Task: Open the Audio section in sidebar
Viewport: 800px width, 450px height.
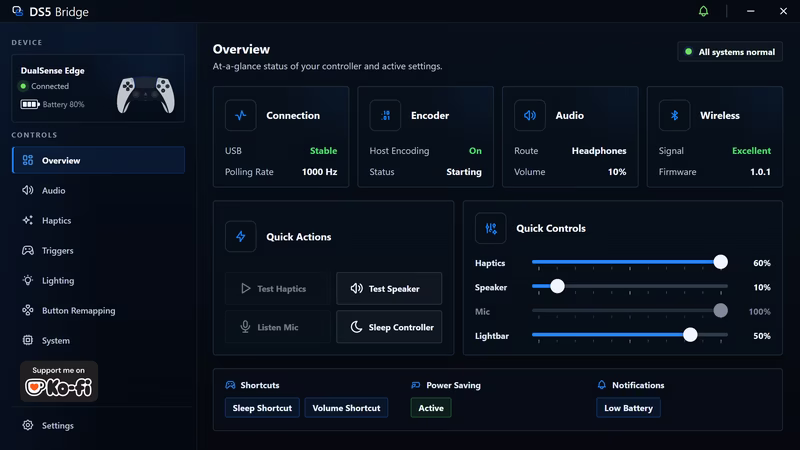Action: click(x=98, y=190)
